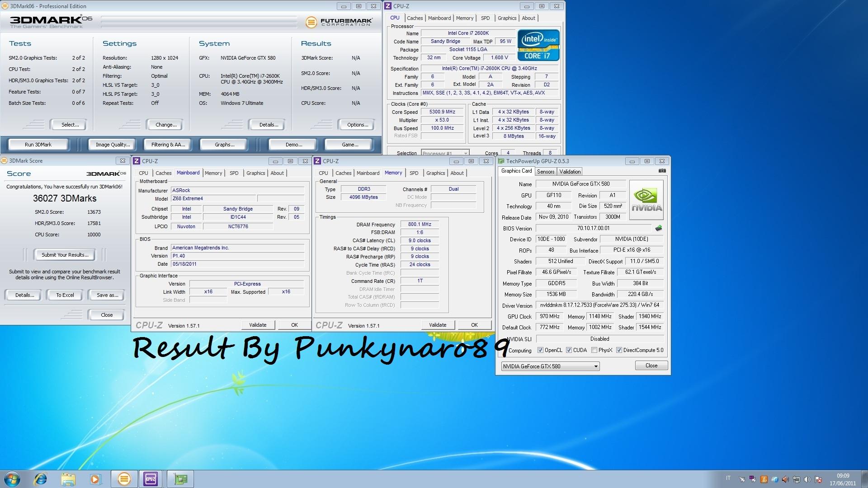The height and width of the screenshot is (488, 868).
Task: Click the GPU-Z screenshot camera icon
Action: tap(662, 171)
